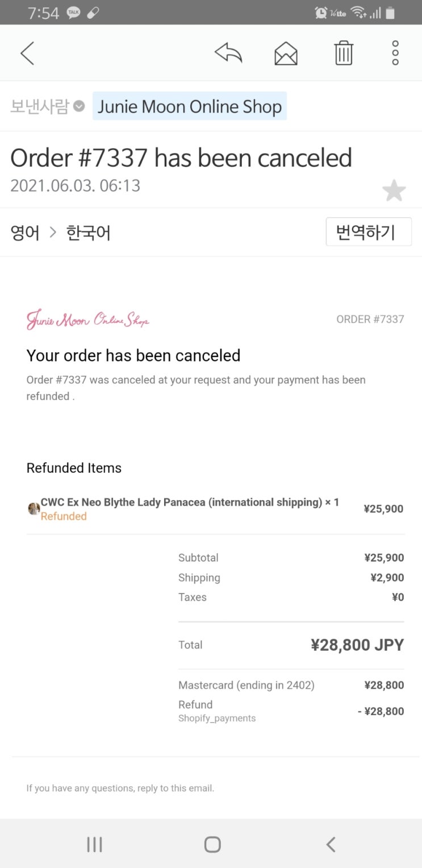Open the Junie Moon Online Shop logo

(x=88, y=320)
